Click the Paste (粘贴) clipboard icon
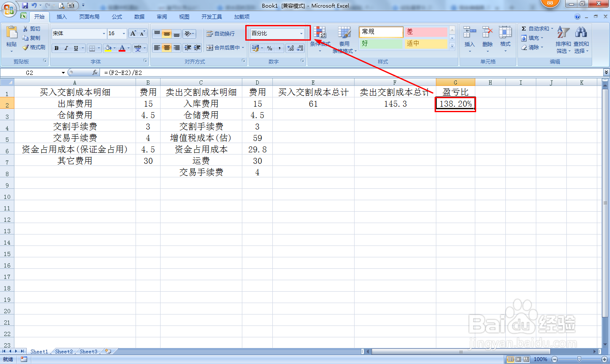This screenshot has height=364, width=610. pyautogui.click(x=11, y=33)
